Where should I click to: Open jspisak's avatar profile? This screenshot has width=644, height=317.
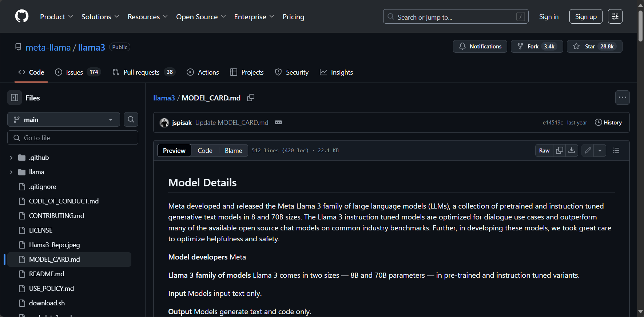[164, 123]
